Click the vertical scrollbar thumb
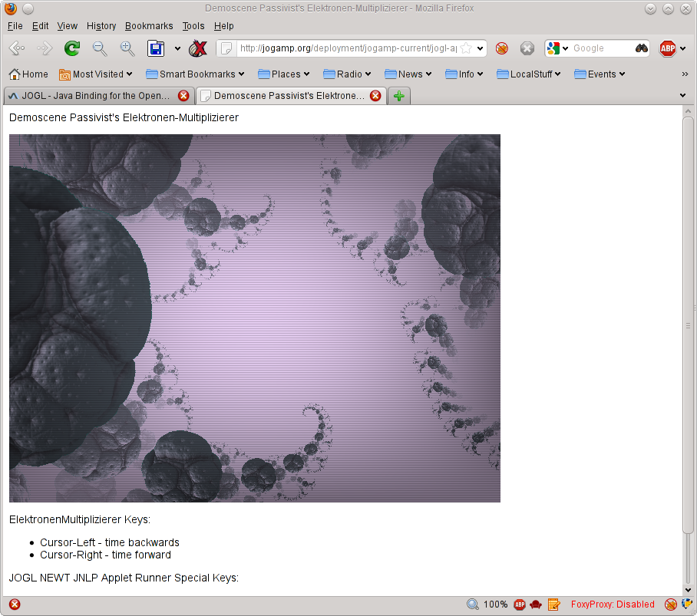The height and width of the screenshot is (616, 697). [688, 325]
